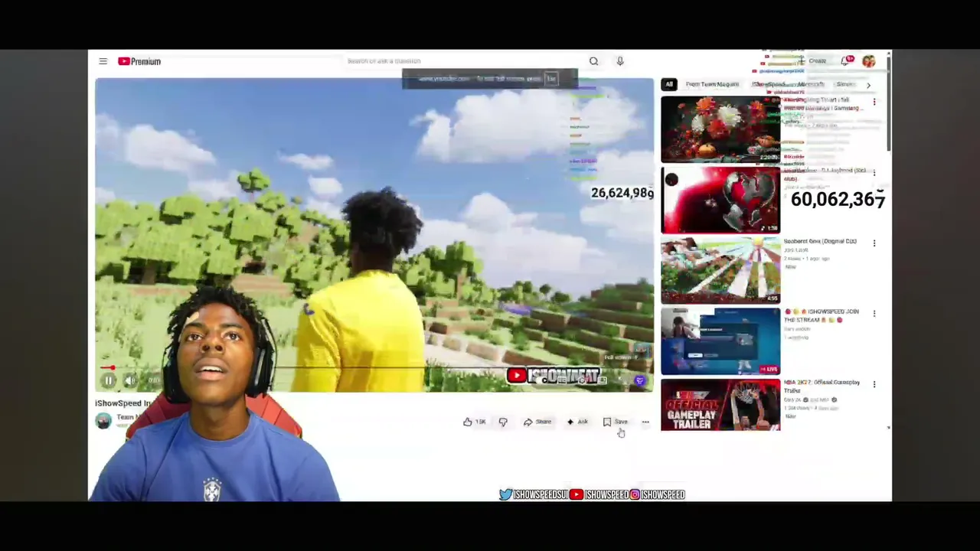This screenshot has height=551, width=980.
Task: Save video to a playlist
Action: click(616, 422)
